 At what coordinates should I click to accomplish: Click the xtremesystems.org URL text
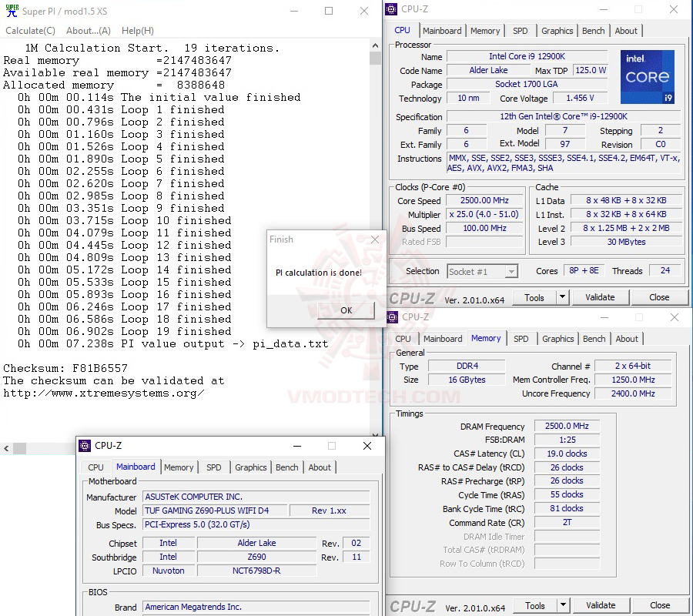(x=104, y=393)
